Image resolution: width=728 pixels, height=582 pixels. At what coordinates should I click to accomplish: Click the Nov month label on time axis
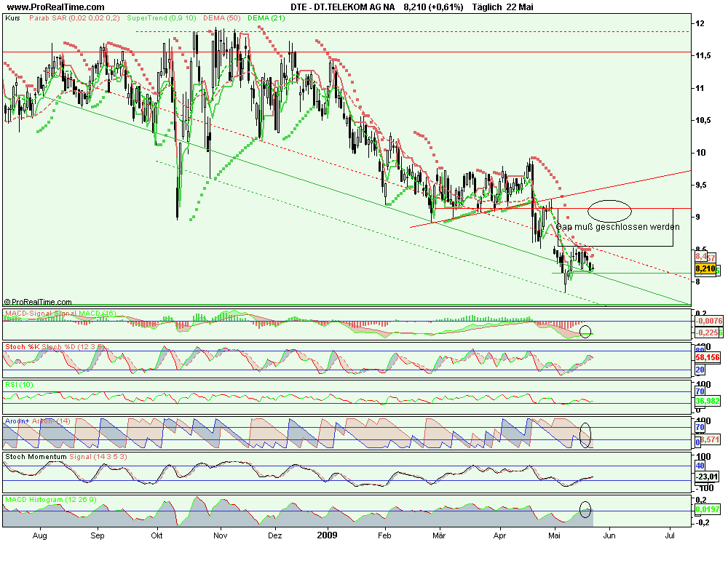pos(221,535)
